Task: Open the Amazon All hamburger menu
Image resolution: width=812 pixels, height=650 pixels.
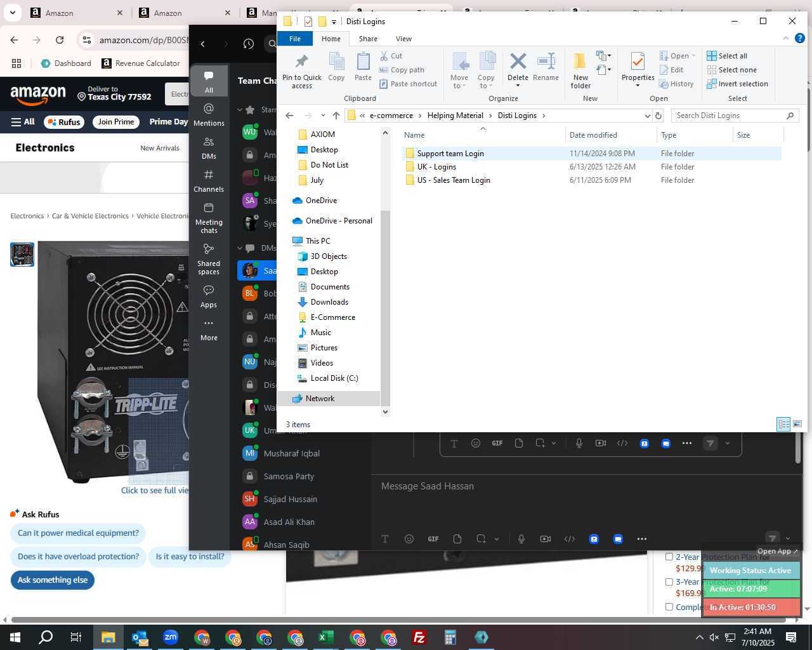Action: click(23, 122)
